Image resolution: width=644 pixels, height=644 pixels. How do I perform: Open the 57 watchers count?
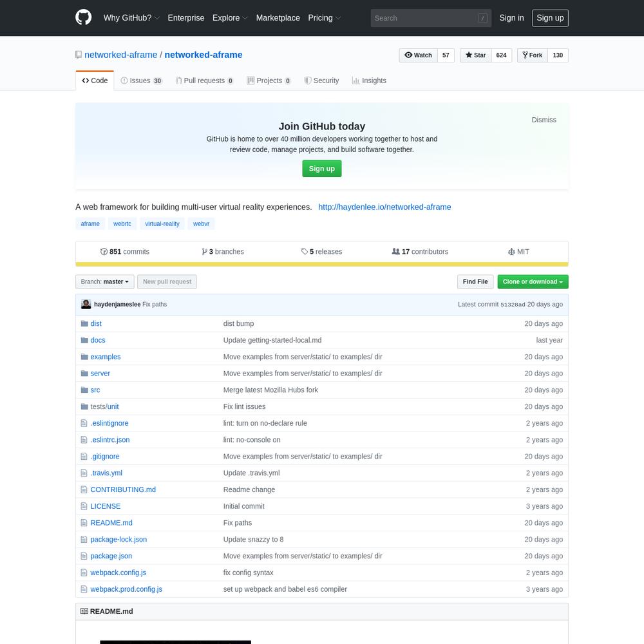(446, 55)
